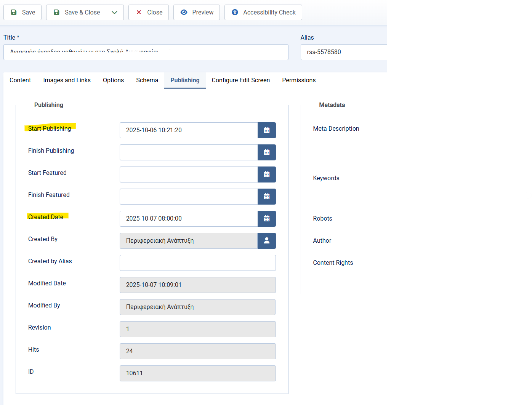Open calendar picker for Start Publishing
Image resolution: width=532 pixels, height=405 pixels.
pyautogui.click(x=266, y=130)
